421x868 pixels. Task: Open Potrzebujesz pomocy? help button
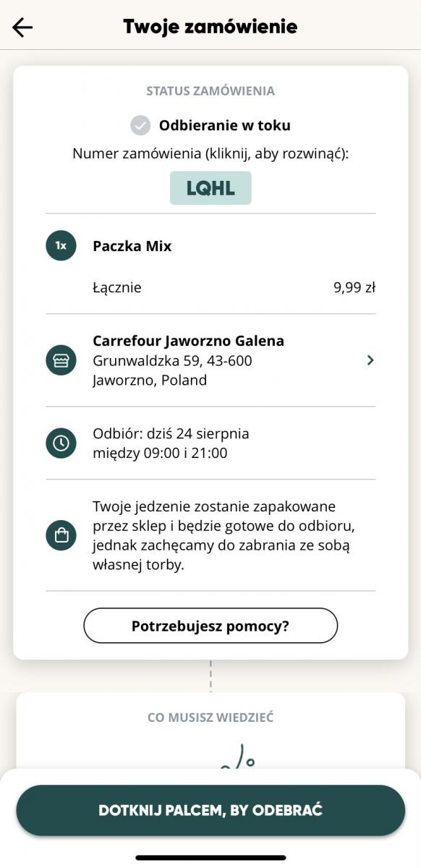point(210,626)
